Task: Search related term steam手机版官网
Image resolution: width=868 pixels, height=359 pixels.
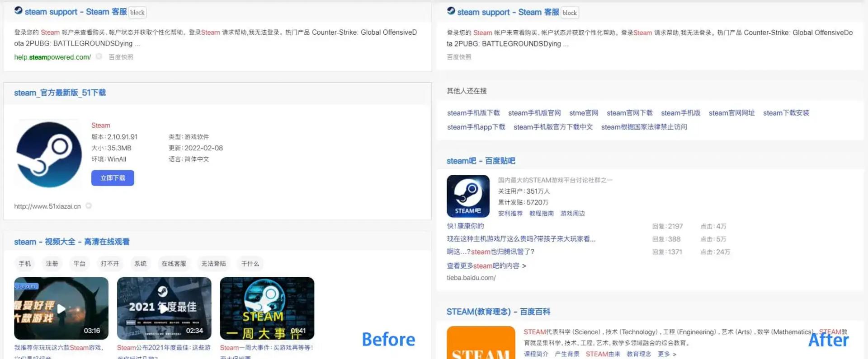Action: pyautogui.click(x=534, y=113)
